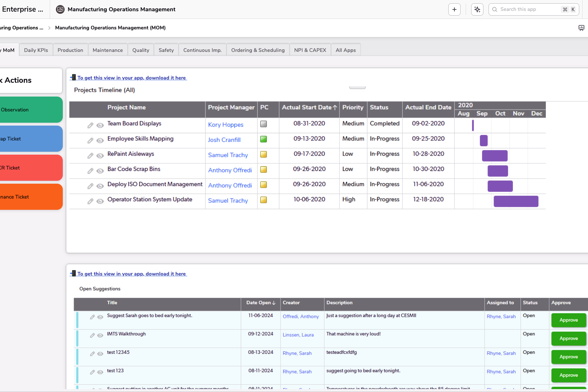588x392 pixels.
Task: Edit the IMTS Walkthrough suggestion
Action: click(93, 335)
